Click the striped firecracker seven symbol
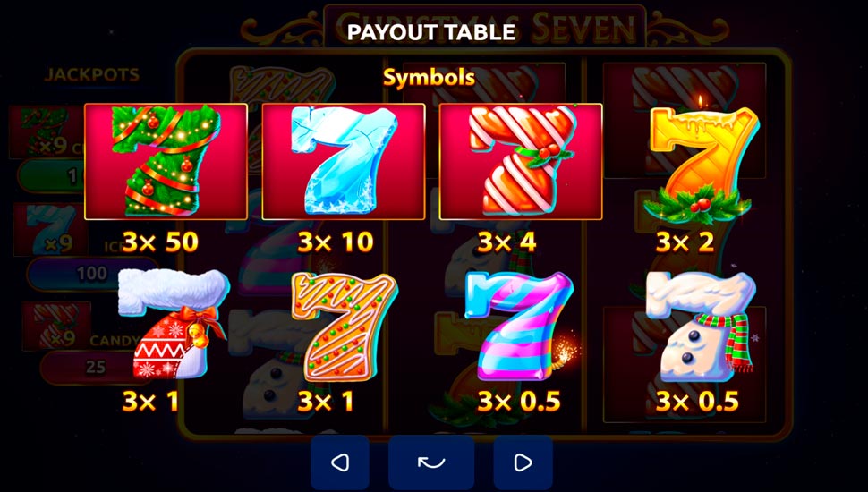Viewport: 868px width, 492px height. (x=521, y=326)
